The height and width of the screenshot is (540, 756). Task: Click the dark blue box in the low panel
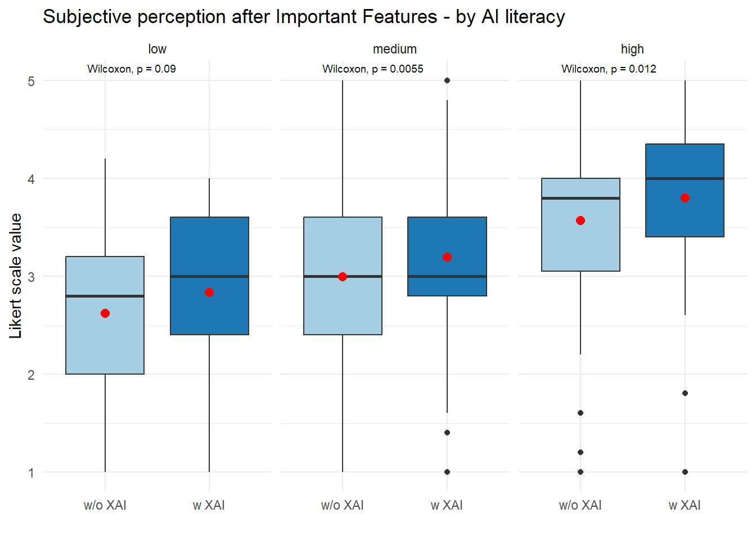[209, 247]
